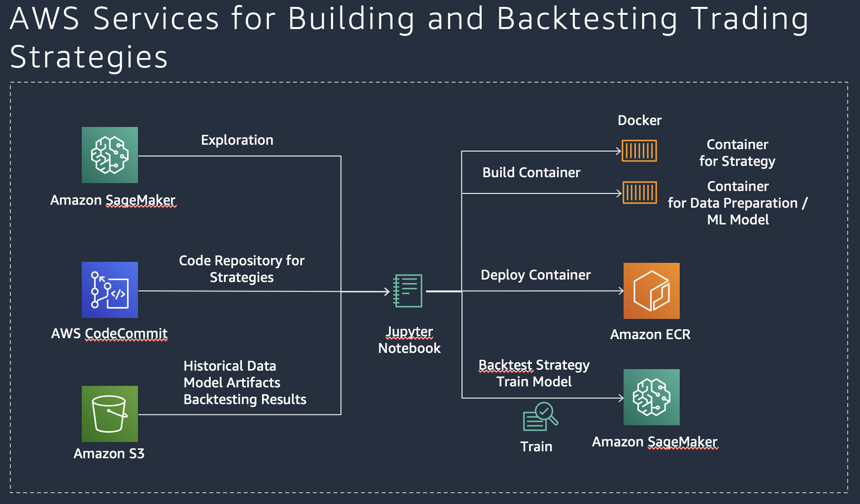Click 'Code Repository for Strategies' text

(242, 269)
